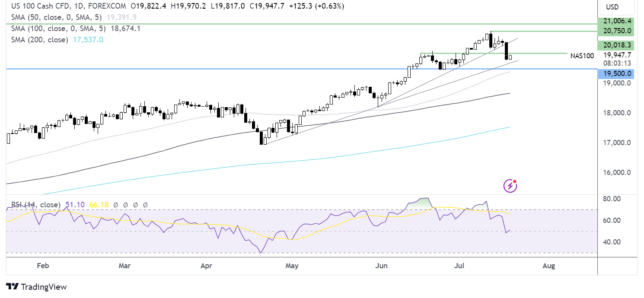Click the 20,750.0 green price label

(x=616, y=31)
